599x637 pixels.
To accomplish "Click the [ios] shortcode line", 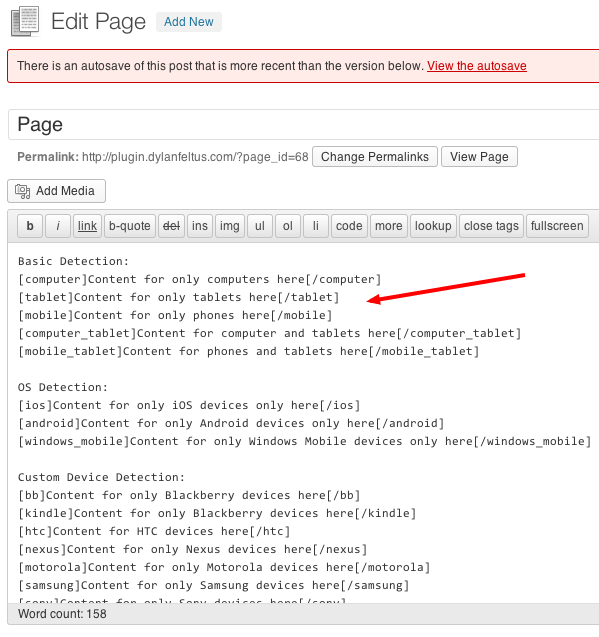I will [x=189, y=405].
